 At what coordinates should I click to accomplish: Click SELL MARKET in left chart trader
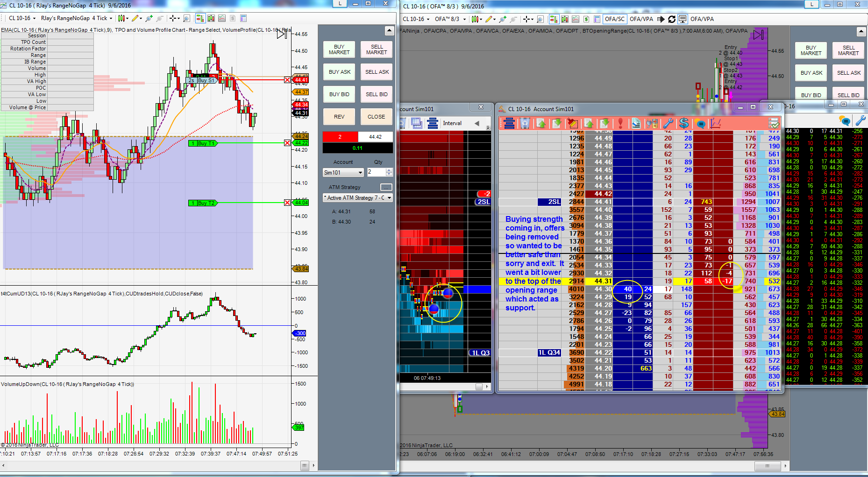point(377,49)
